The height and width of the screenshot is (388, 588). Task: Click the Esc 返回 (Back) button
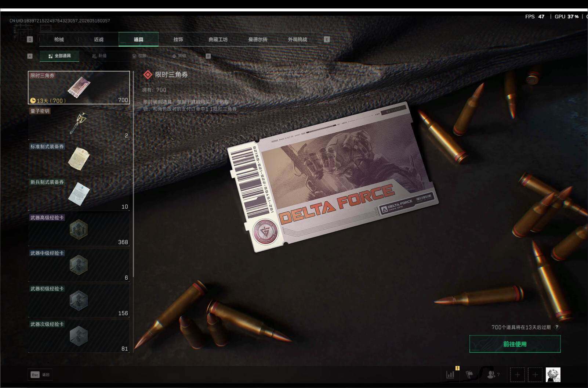point(40,374)
